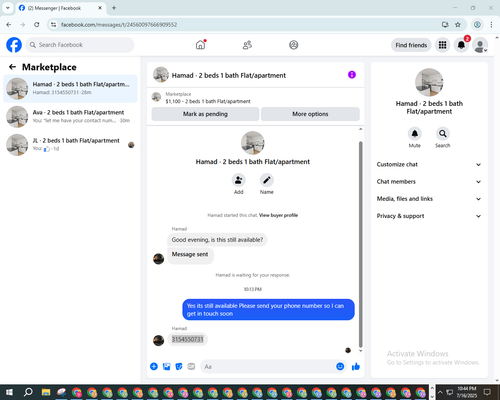Open the apps grid menu icon
This screenshot has height=400, width=500.
(x=442, y=45)
